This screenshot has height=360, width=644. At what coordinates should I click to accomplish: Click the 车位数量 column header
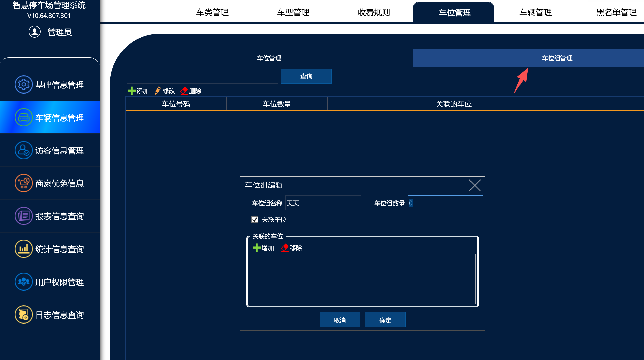[x=277, y=104]
